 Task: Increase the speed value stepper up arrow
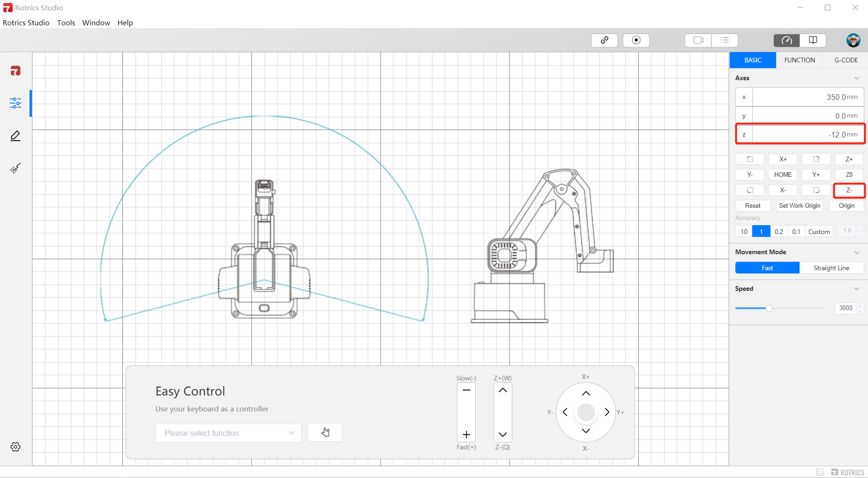(x=860, y=305)
